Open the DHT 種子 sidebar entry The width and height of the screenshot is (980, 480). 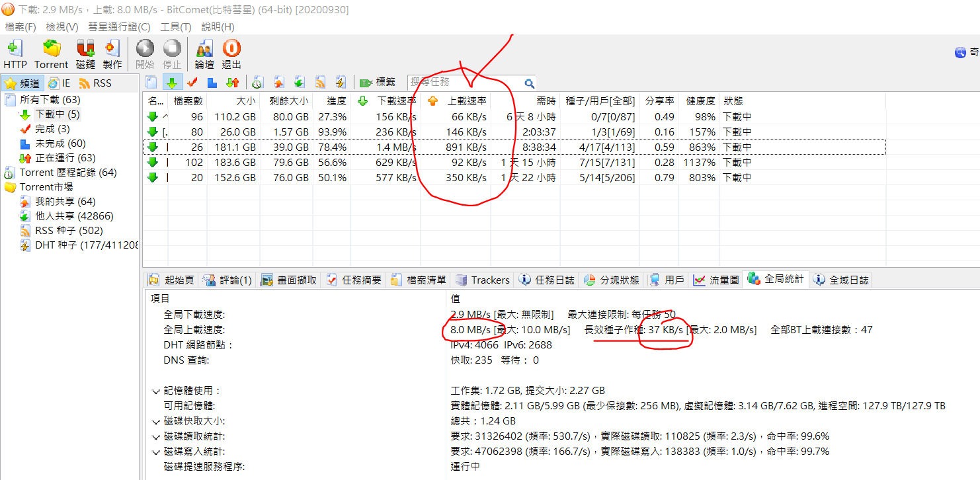[87, 245]
